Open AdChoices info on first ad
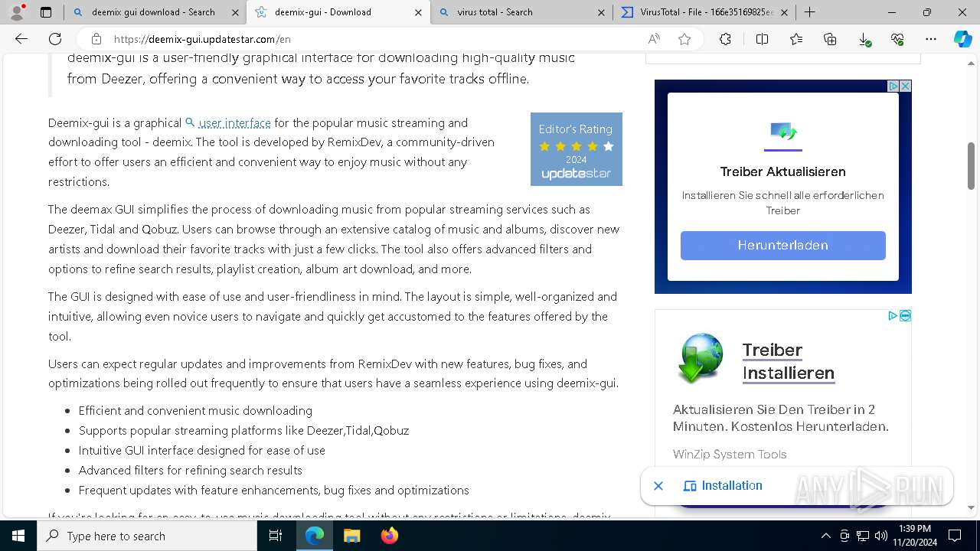This screenshot has height=551, width=980. [x=893, y=86]
